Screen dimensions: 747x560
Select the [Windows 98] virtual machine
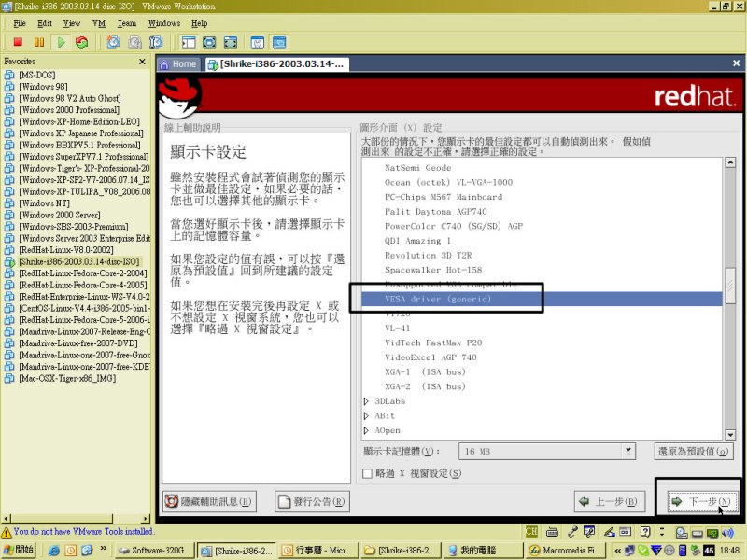[43, 86]
